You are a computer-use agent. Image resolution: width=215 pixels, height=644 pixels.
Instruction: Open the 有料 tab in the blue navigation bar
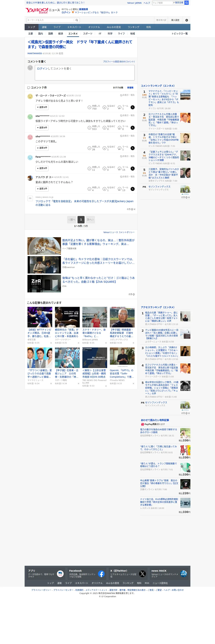click(x=148, y=27)
